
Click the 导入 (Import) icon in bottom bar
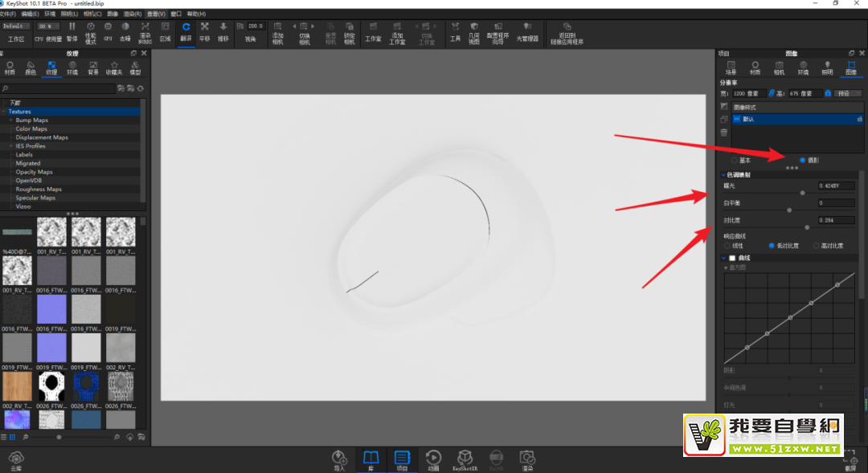[x=339, y=458]
